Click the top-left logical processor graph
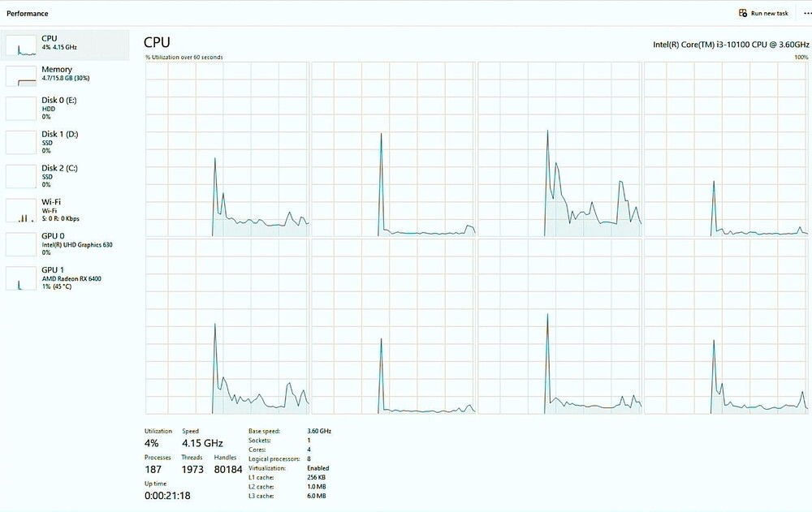 point(227,149)
